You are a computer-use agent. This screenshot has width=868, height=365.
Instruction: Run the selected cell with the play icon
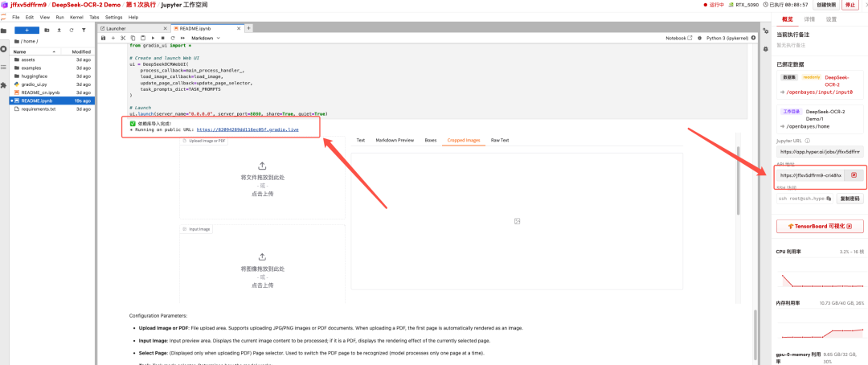[x=153, y=39]
